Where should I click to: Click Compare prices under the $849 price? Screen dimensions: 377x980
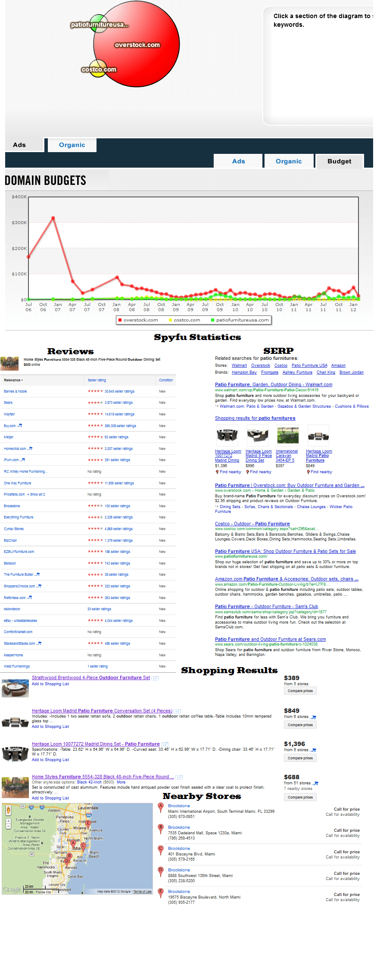pos(300,725)
